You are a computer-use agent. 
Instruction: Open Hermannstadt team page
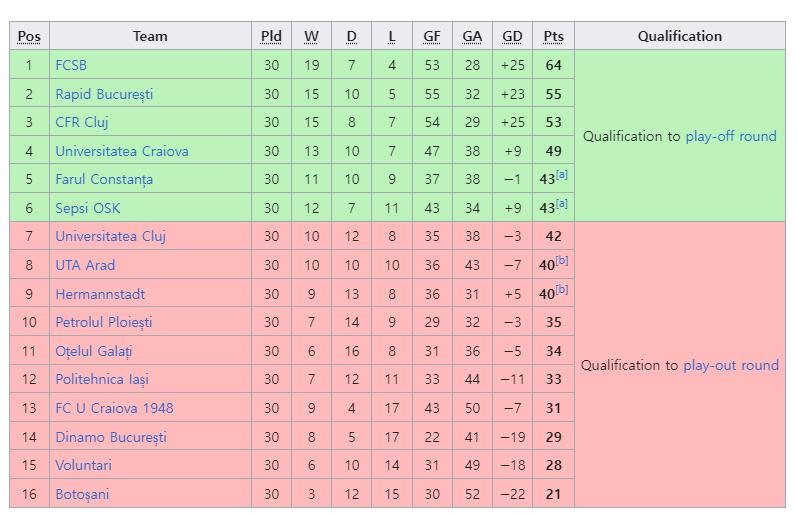tap(100, 294)
